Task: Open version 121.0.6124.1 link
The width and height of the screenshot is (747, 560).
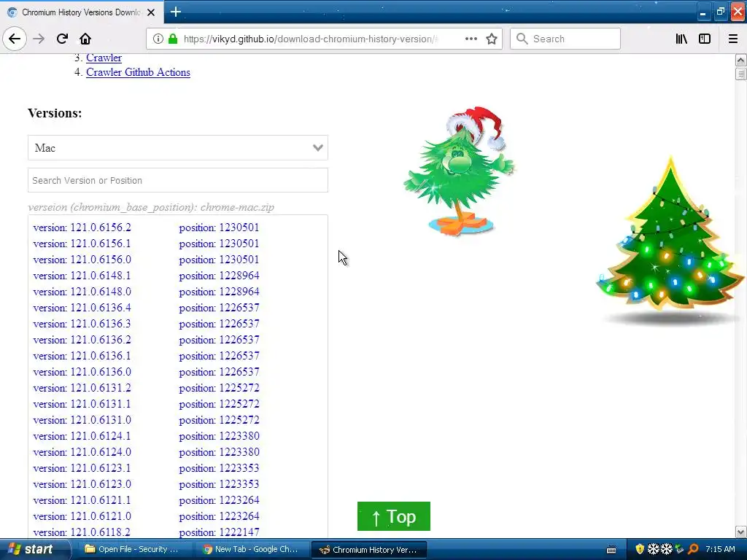Action: point(82,436)
